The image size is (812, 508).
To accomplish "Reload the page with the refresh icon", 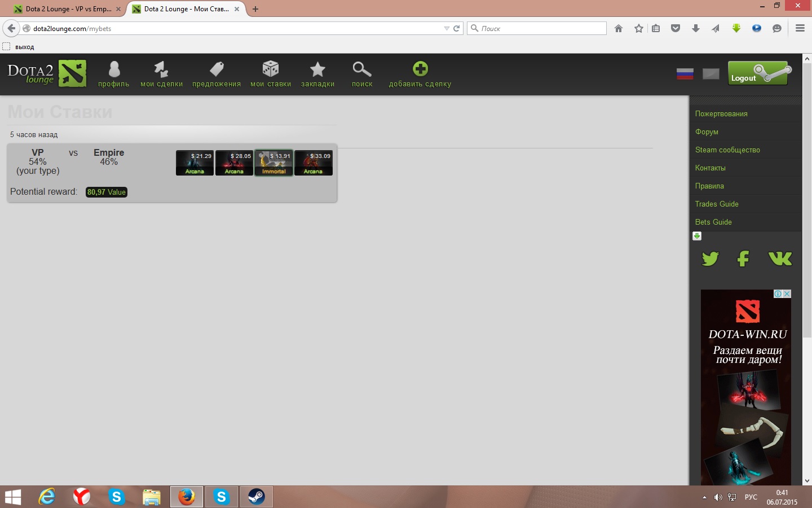I will tap(457, 28).
